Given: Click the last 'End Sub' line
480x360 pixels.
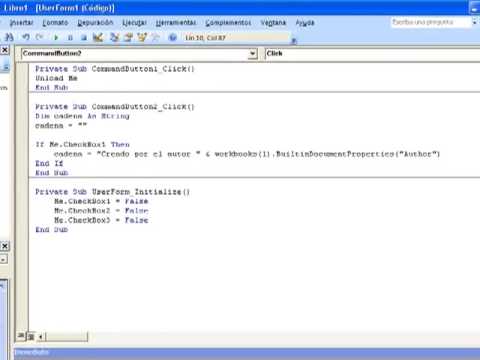Looking at the screenshot, I should coord(51,230).
